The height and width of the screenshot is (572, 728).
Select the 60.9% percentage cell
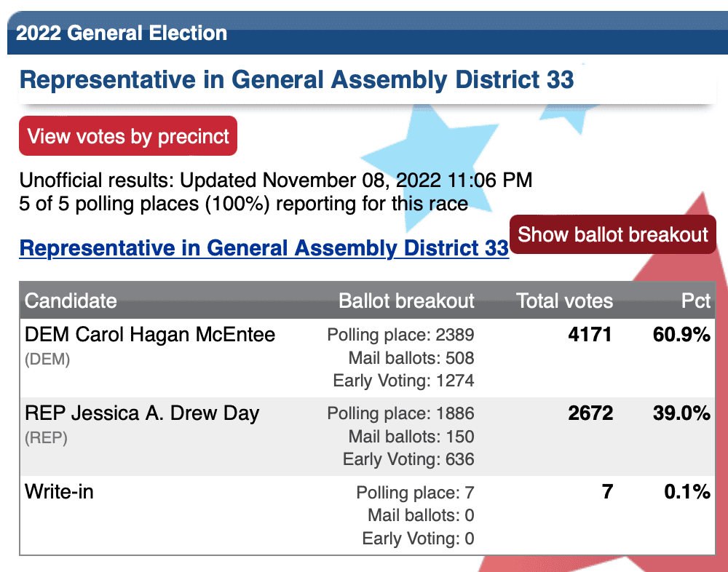coord(681,335)
